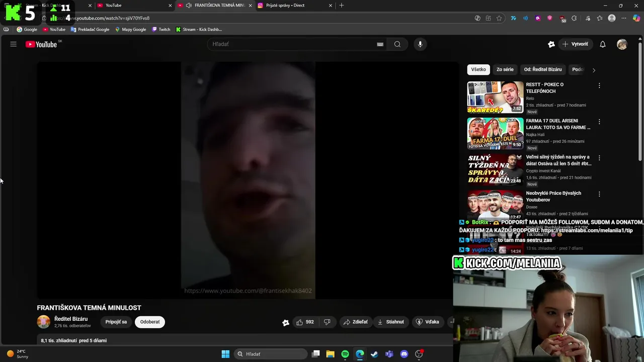Click the Vďaka thanks button
The height and width of the screenshot is (362, 644).
[x=428, y=322]
